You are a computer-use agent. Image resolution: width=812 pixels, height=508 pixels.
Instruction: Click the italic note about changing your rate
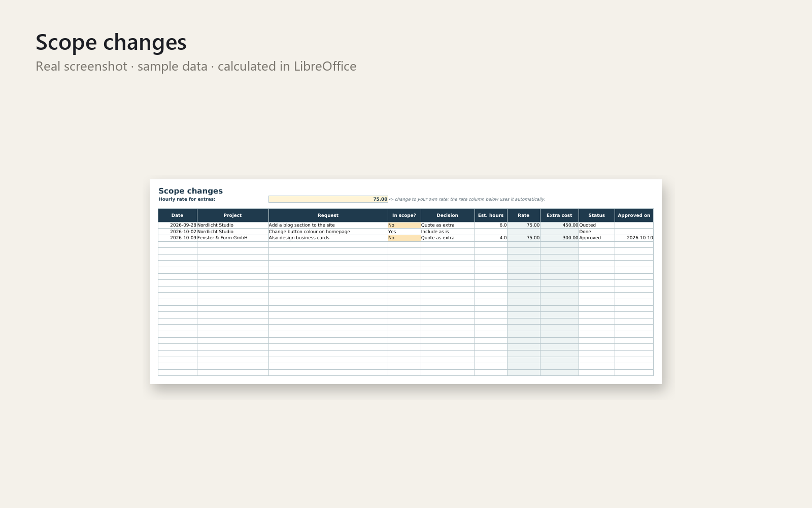(x=467, y=199)
